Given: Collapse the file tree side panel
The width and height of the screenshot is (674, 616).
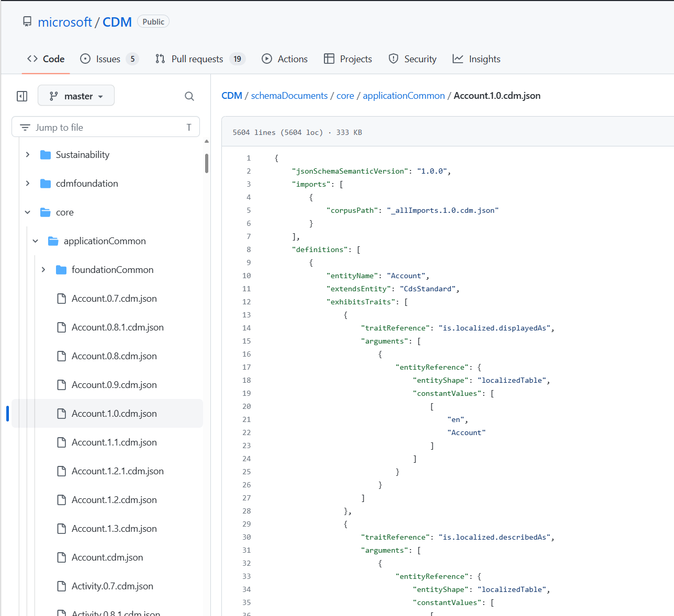Looking at the screenshot, I should pos(22,96).
